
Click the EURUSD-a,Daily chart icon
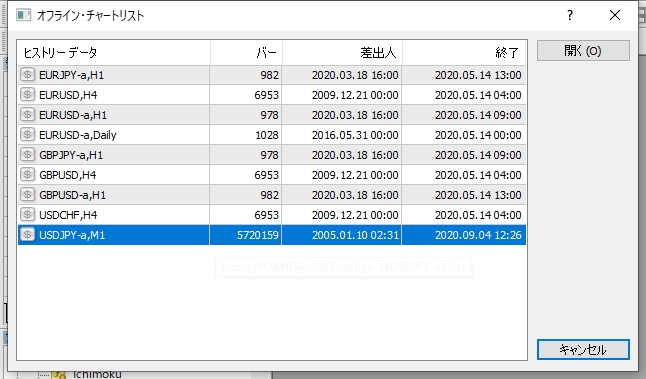(x=27, y=135)
